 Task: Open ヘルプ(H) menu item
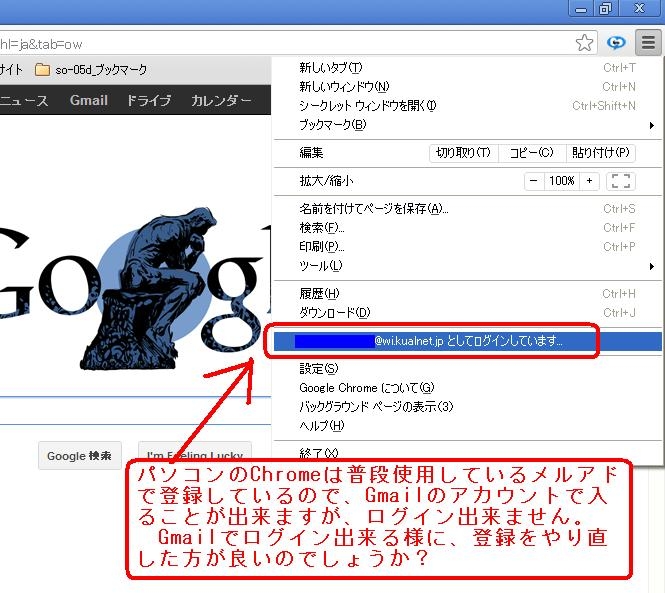click(x=467, y=426)
